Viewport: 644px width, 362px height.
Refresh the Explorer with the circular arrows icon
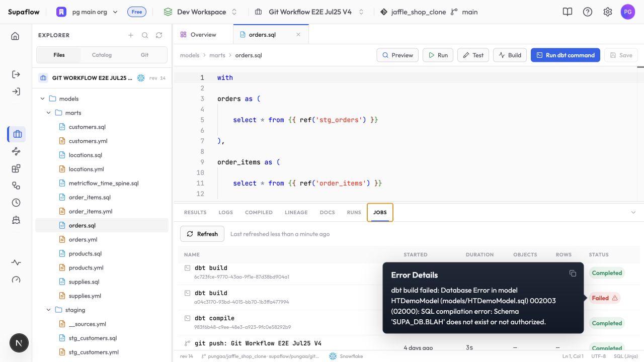tap(159, 35)
